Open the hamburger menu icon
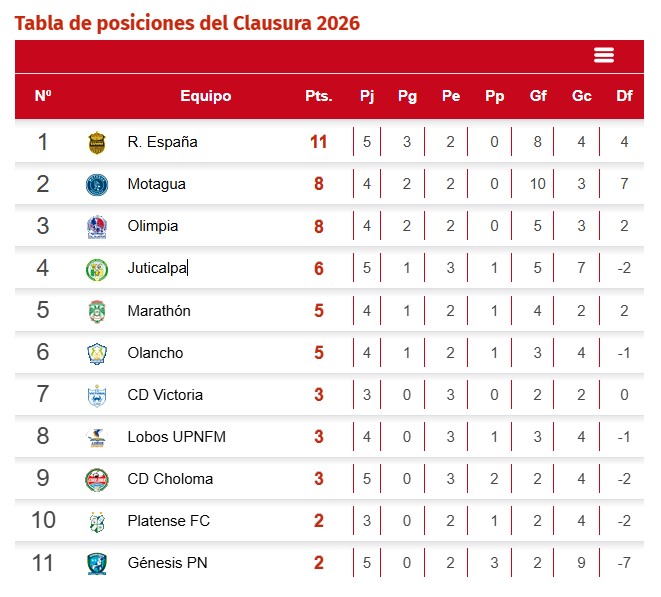The width and height of the screenshot is (661, 597). (x=604, y=55)
